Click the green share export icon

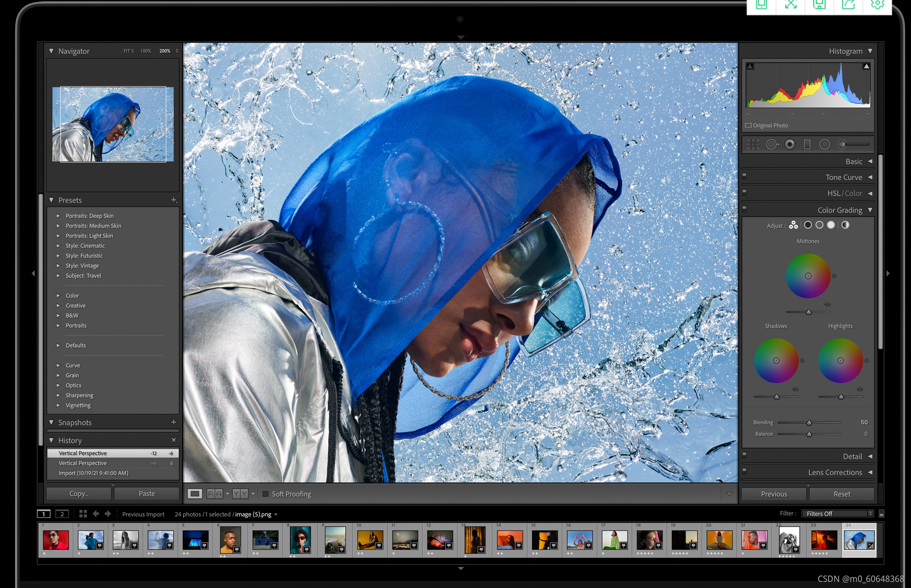(x=848, y=5)
